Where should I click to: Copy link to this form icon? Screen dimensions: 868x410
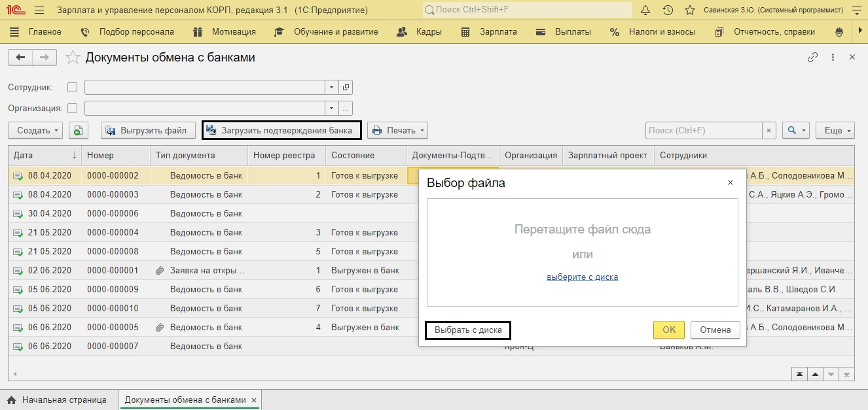pyautogui.click(x=812, y=58)
